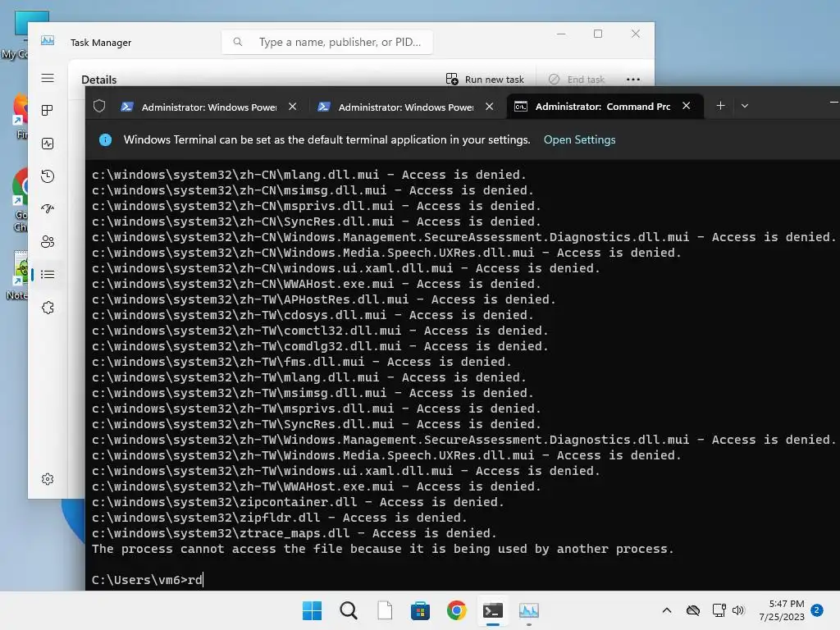Open Services page in Task Manager sidebar
Viewport: 840px width, 630px height.
tap(48, 308)
